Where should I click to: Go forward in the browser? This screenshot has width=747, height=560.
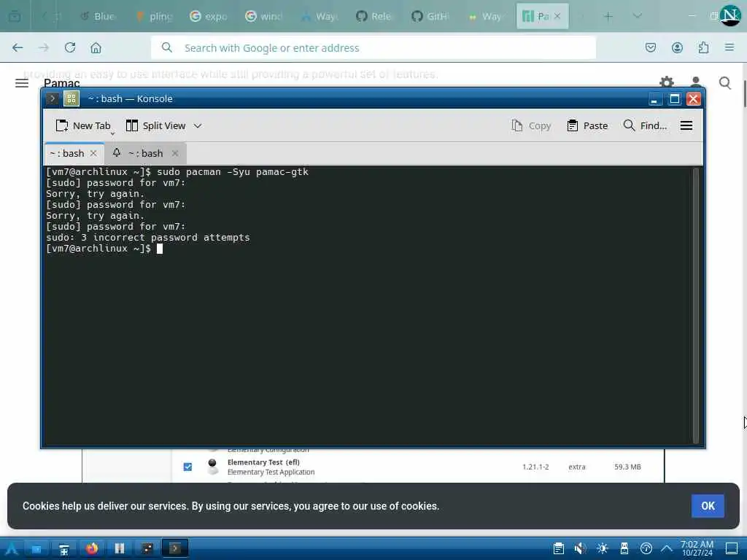coord(44,47)
